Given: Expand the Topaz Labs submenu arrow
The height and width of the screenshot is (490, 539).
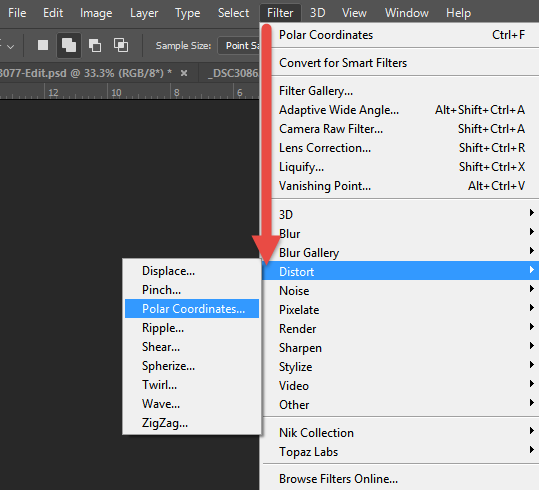Looking at the screenshot, I should point(532,449).
